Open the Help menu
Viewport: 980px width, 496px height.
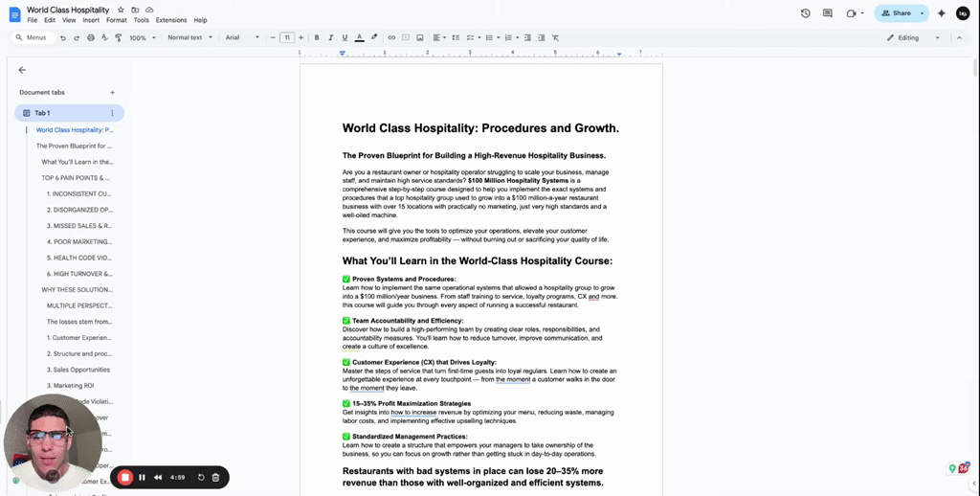[200, 20]
